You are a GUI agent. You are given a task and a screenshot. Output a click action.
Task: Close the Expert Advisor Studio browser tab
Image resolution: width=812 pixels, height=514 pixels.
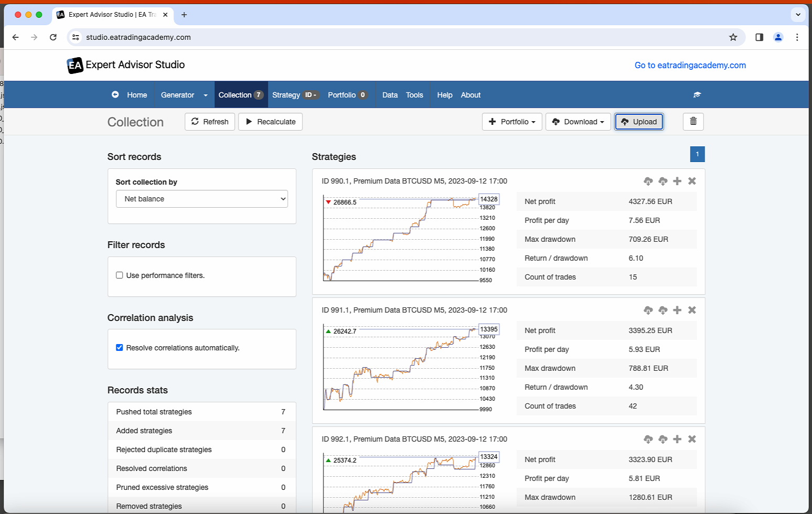coord(165,15)
